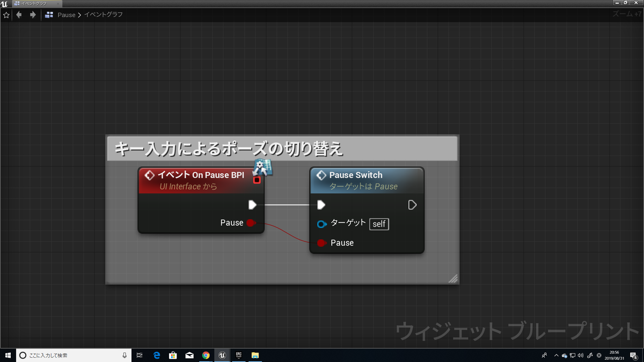Click the red delegate square on the On Pause BPI node
This screenshot has height=362, width=644.
pos(257,180)
